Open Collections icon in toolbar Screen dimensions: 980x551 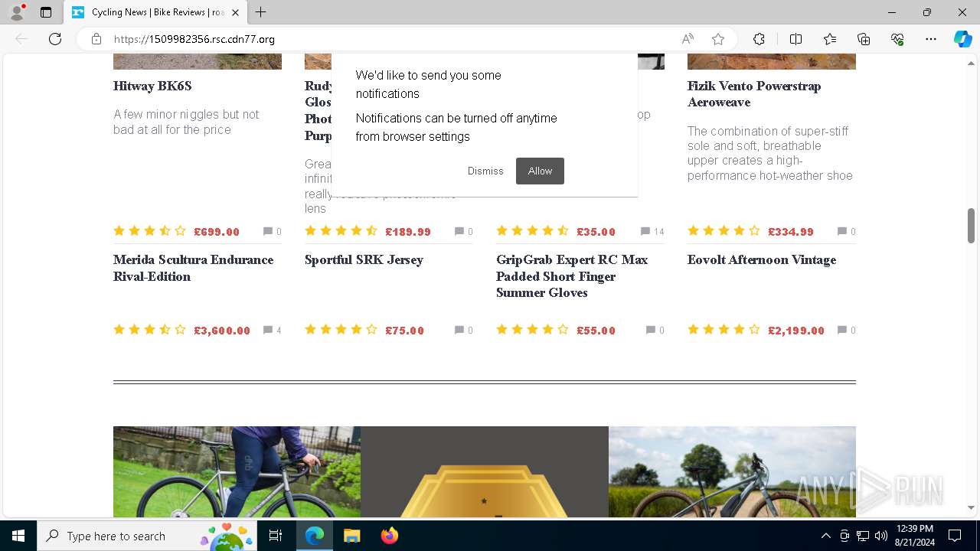(x=864, y=39)
